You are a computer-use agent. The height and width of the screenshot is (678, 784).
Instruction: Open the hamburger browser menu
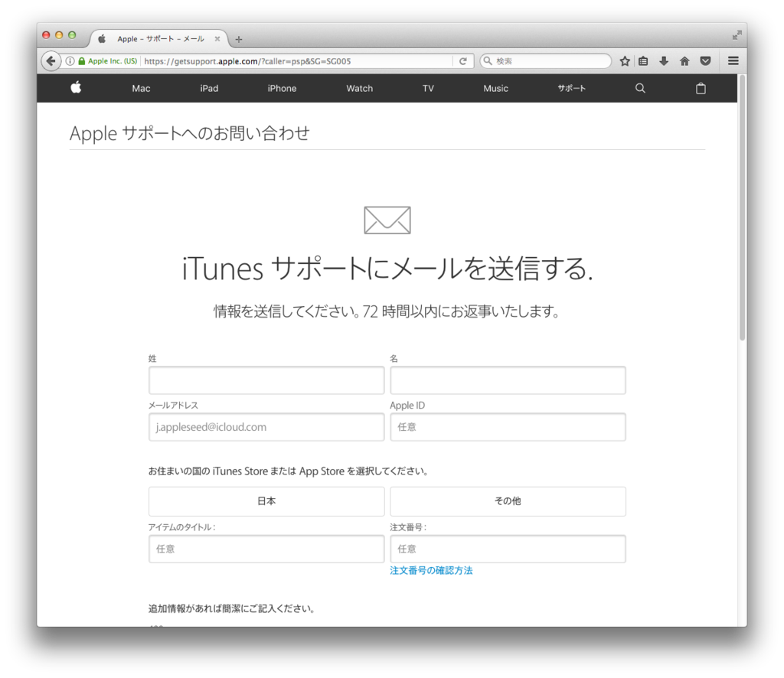[x=733, y=61]
